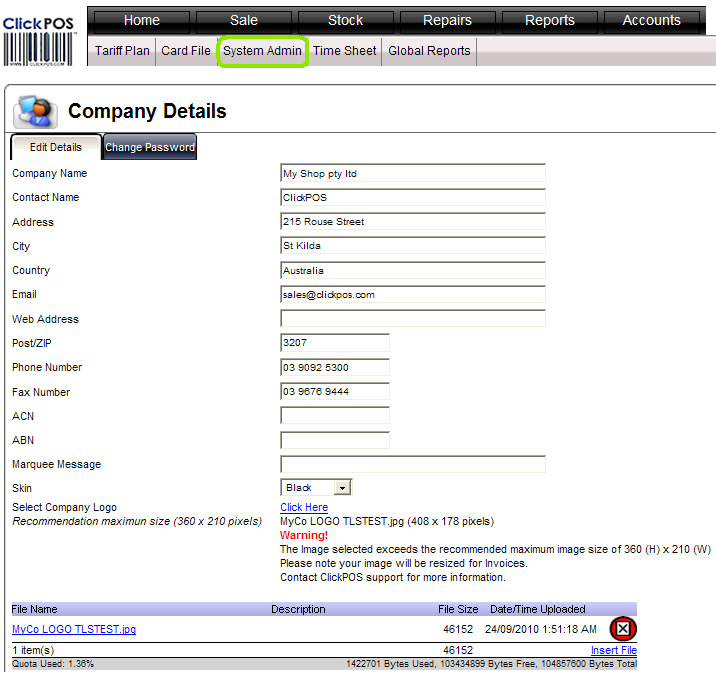The width and height of the screenshot is (716, 674).
Task: Click the '24/09/2010 1:51:18 AM' upload date
Action: [x=541, y=629]
